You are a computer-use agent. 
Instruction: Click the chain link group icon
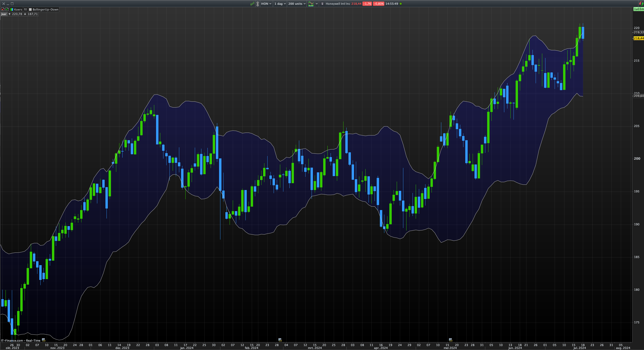258,4
